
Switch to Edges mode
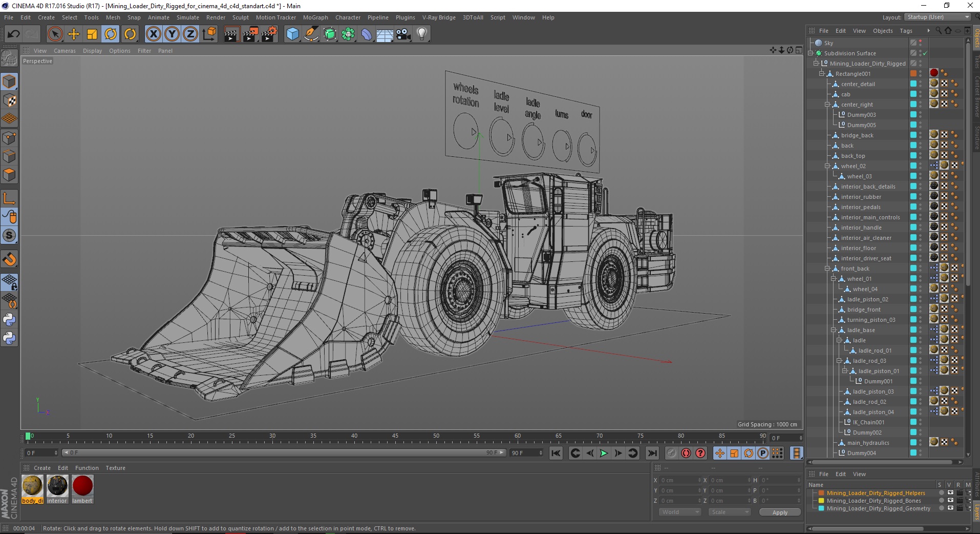[9, 156]
